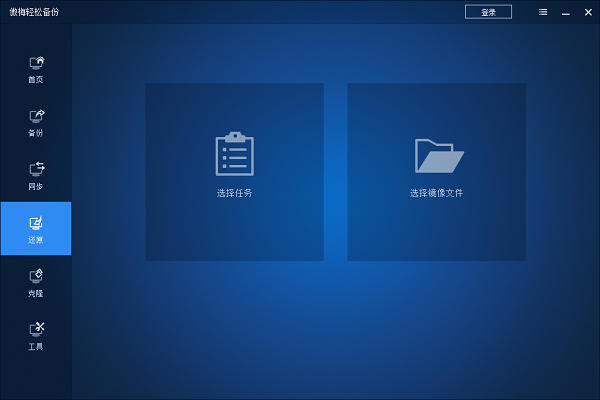This screenshot has height=400, width=600.
Task: Choose the 选择任务 text link
Action: [235, 193]
